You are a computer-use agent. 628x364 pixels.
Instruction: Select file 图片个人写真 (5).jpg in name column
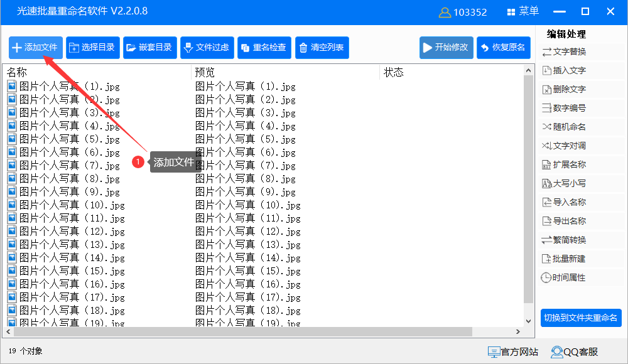tap(69, 139)
